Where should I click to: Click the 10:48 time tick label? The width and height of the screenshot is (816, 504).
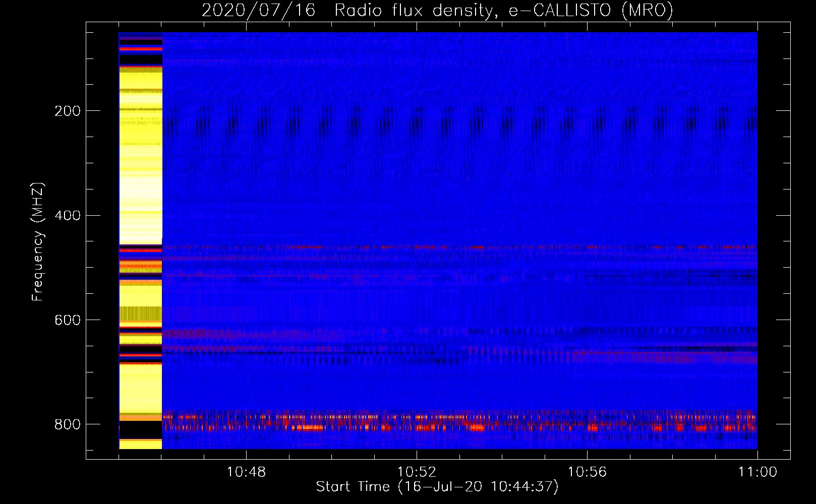[246, 472]
